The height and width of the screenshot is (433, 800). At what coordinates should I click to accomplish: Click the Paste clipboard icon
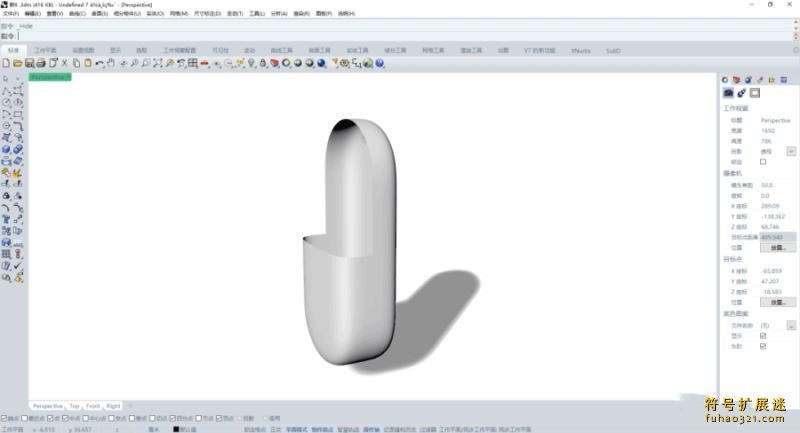tap(88, 63)
